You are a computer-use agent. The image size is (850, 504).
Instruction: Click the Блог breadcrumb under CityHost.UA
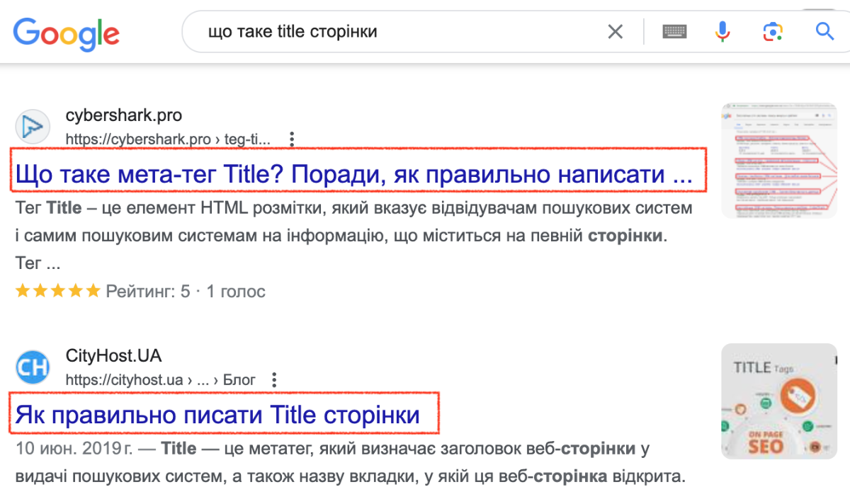pos(241,379)
